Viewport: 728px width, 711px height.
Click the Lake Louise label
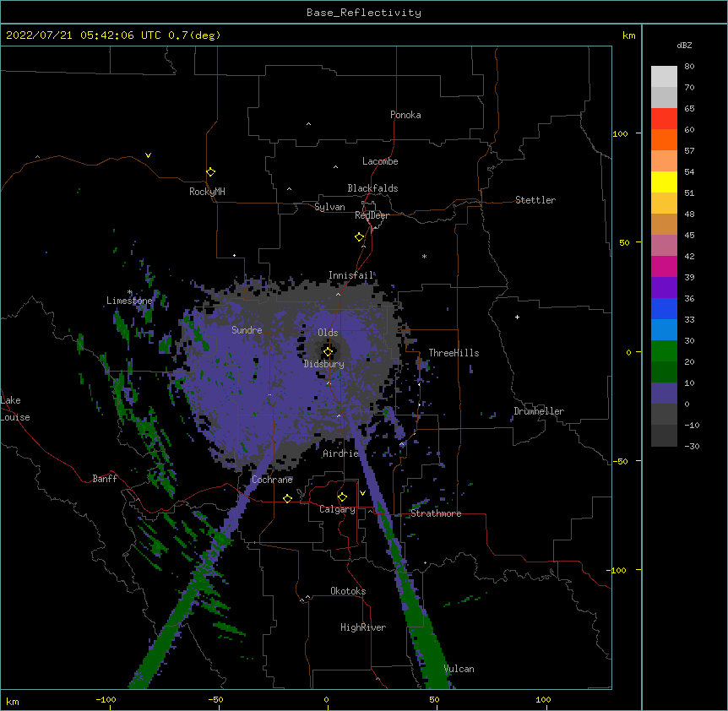[x=15, y=409]
